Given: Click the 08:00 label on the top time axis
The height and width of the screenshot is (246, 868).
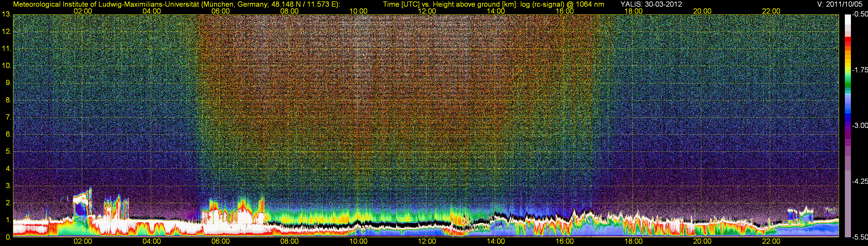Looking at the screenshot, I should click(289, 11).
